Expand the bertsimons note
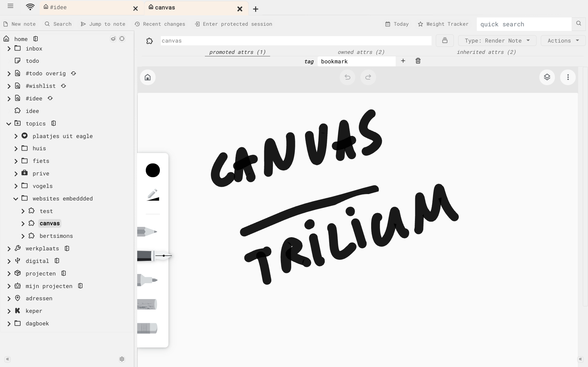This screenshot has height=367, width=588. pyautogui.click(x=23, y=236)
